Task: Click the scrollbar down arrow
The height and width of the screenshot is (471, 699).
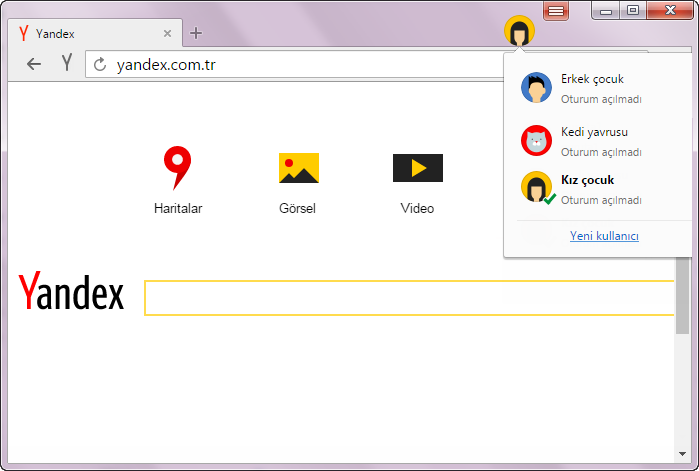Action: [x=682, y=454]
